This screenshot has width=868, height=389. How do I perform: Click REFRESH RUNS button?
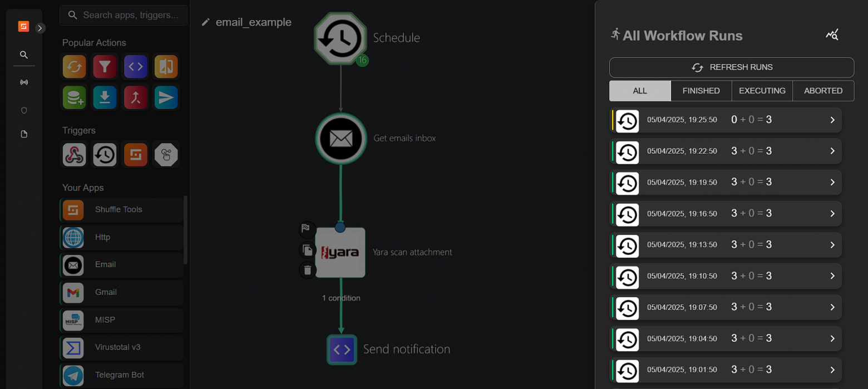click(x=732, y=67)
